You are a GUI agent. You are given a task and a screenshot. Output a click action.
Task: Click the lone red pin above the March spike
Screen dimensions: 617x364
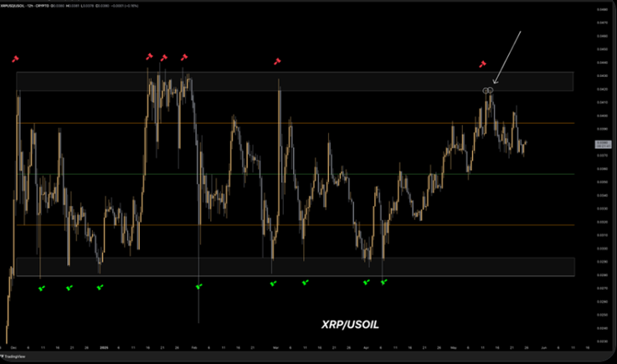[x=277, y=61]
